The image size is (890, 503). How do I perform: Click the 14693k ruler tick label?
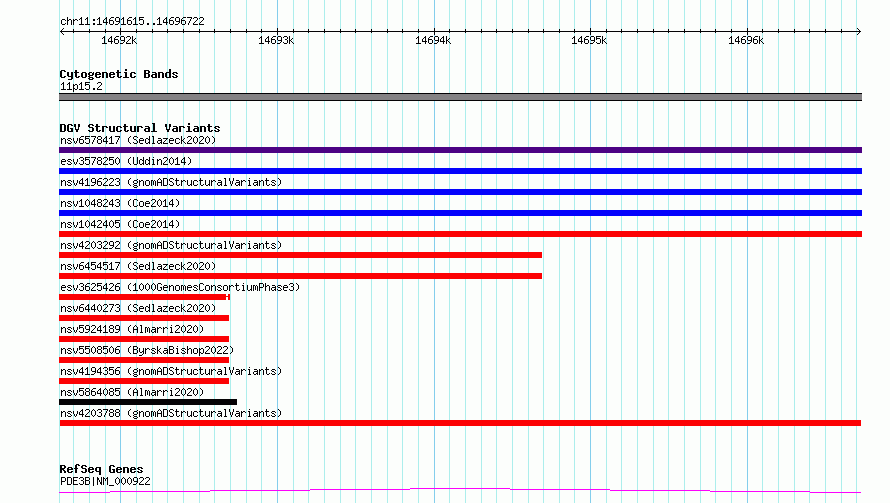276,40
